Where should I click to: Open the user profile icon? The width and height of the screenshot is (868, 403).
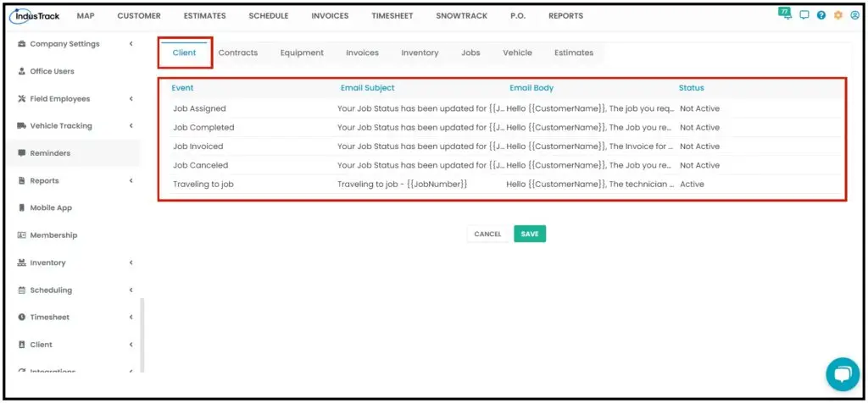coord(855,15)
